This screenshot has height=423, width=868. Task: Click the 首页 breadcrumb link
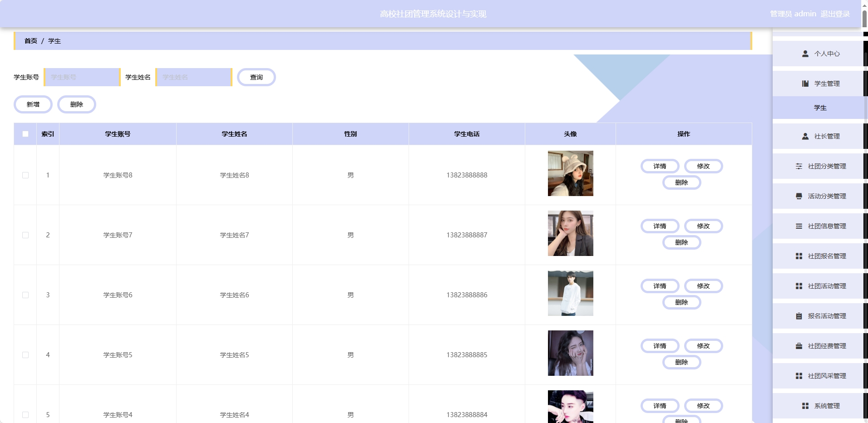pyautogui.click(x=31, y=41)
